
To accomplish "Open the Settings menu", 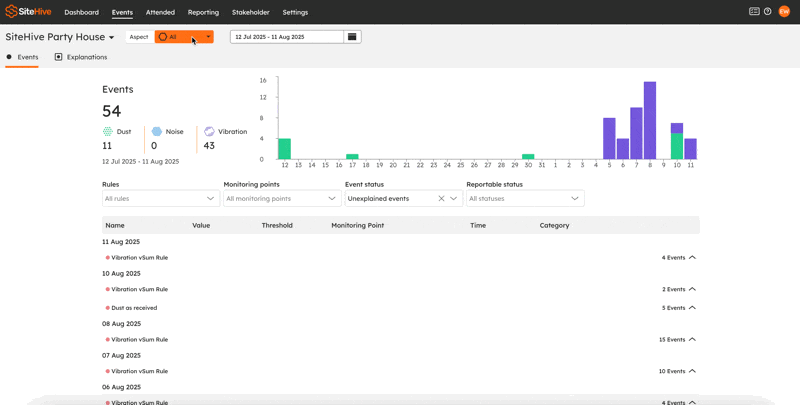I will (295, 12).
